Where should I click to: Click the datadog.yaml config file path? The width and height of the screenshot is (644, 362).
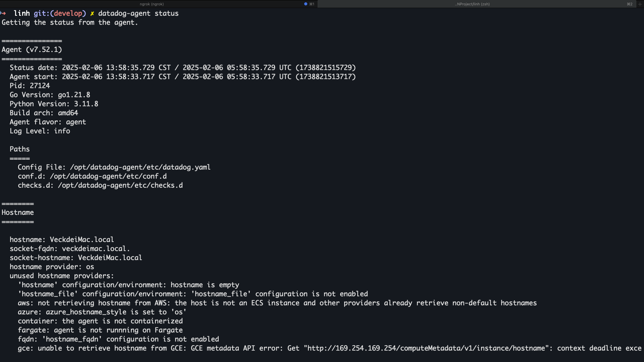point(140,167)
